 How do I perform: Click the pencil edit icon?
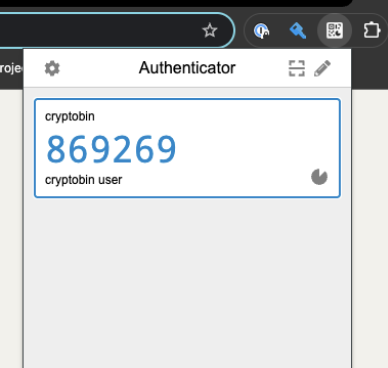(x=322, y=68)
